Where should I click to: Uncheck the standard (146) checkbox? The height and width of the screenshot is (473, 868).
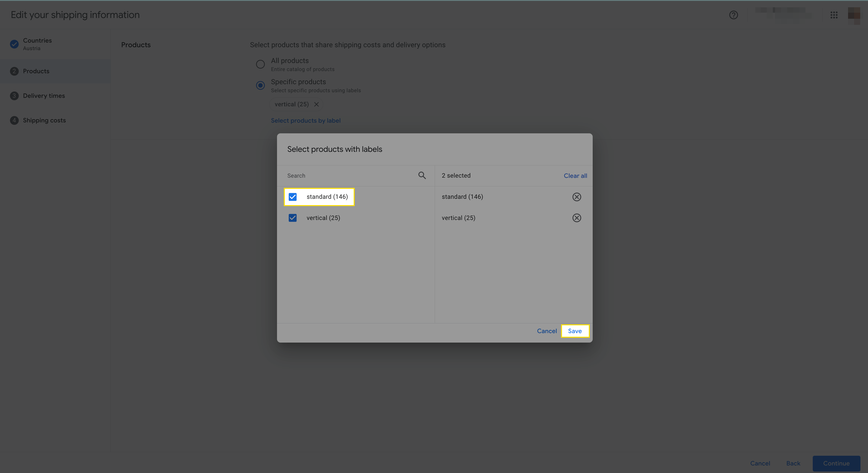pos(293,197)
